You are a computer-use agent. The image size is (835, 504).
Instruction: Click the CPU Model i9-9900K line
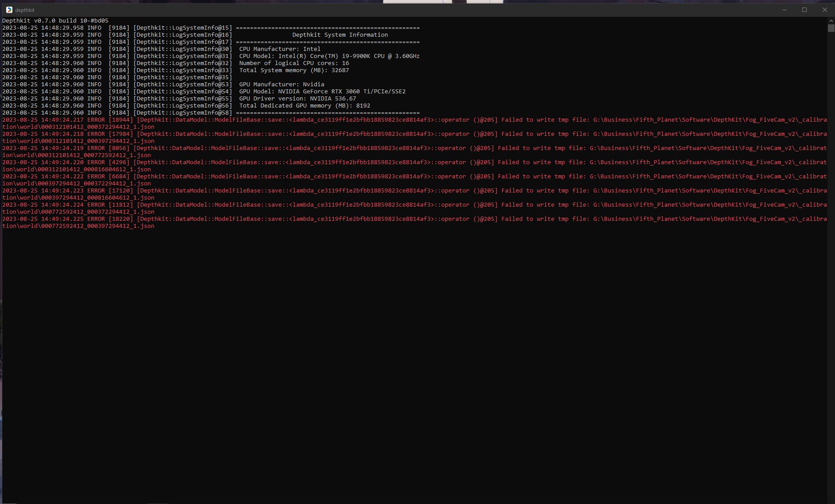click(x=329, y=56)
